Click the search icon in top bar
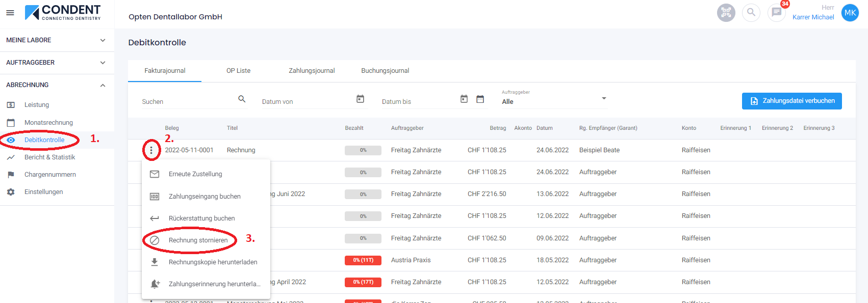The width and height of the screenshot is (868, 303). [x=751, y=13]
